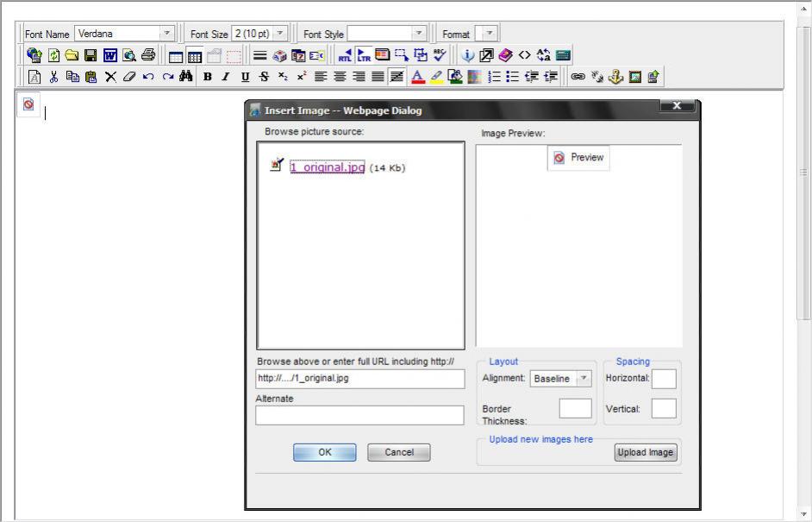Click the OK button in the dialog

tap(325, 452)
